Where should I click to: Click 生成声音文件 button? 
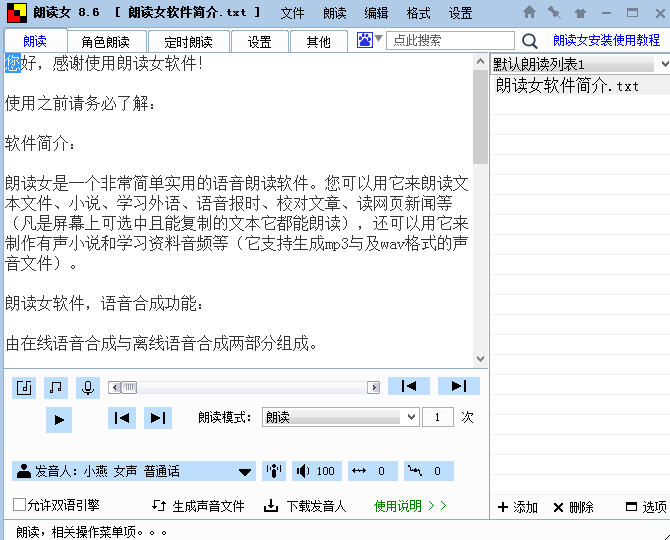click(198, 506)
